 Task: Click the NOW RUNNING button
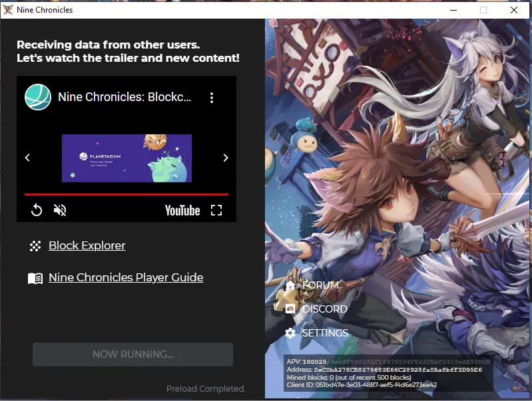click(133, 354)
